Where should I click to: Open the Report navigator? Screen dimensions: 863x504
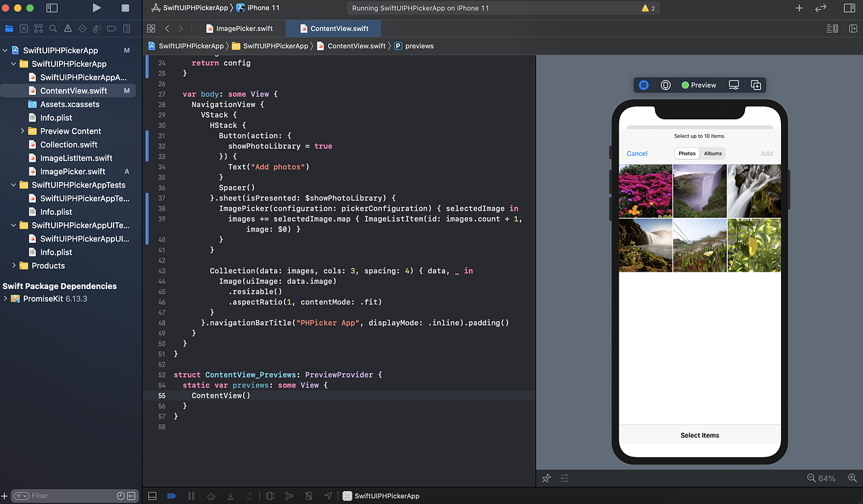[127, 28]
